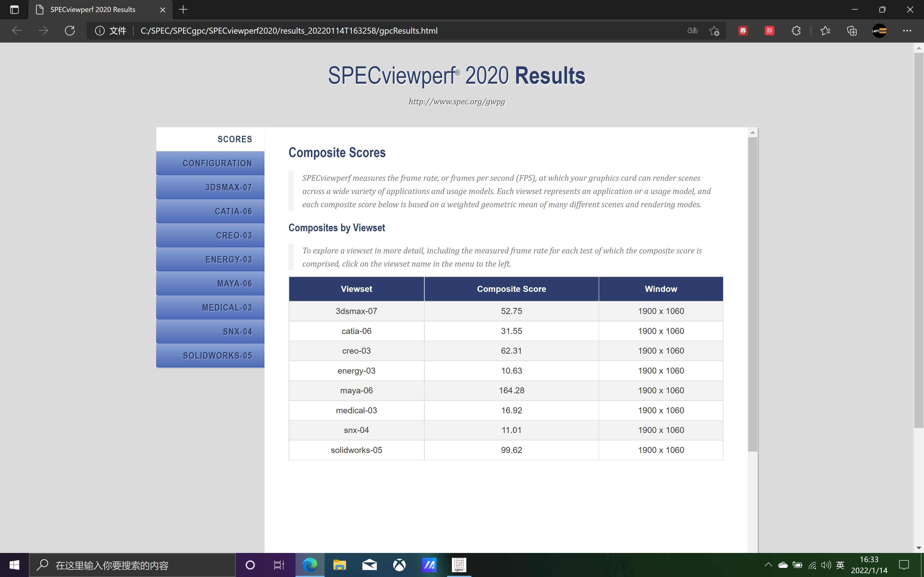The width and height of the screenshot is (924, 577).
Task: Open Edge Settings and more menu
Action: (907, 31)
